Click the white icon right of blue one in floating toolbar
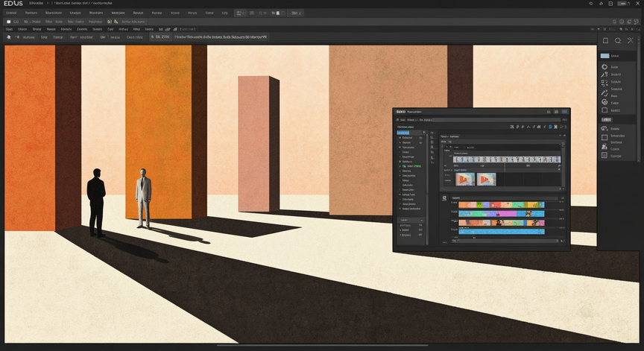Image resolution: width=644 pixels, height=351 pixels. [x=556, y=127]
